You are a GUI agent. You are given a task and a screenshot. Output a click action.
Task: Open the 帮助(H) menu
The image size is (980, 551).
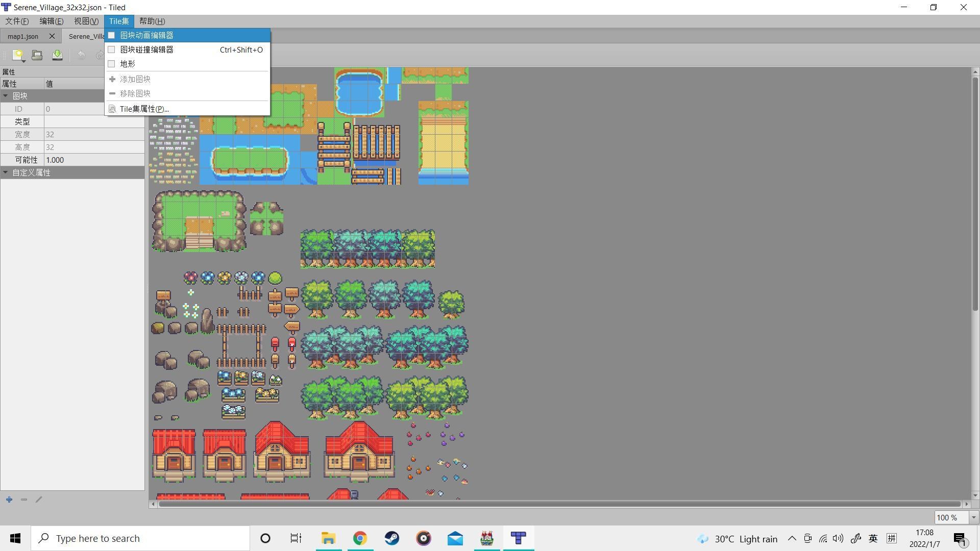pyautogui.click(x=152, y=21)
